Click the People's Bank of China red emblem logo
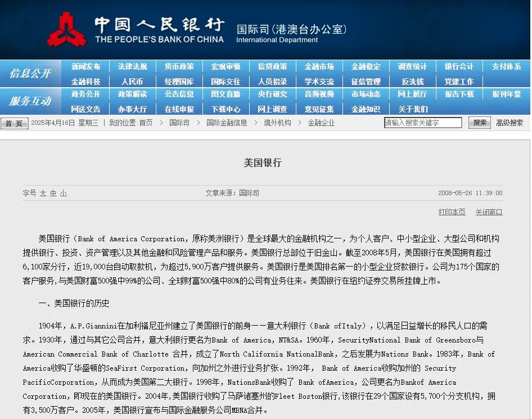This screenshot has width=532, height=419. tap(66, 29)
